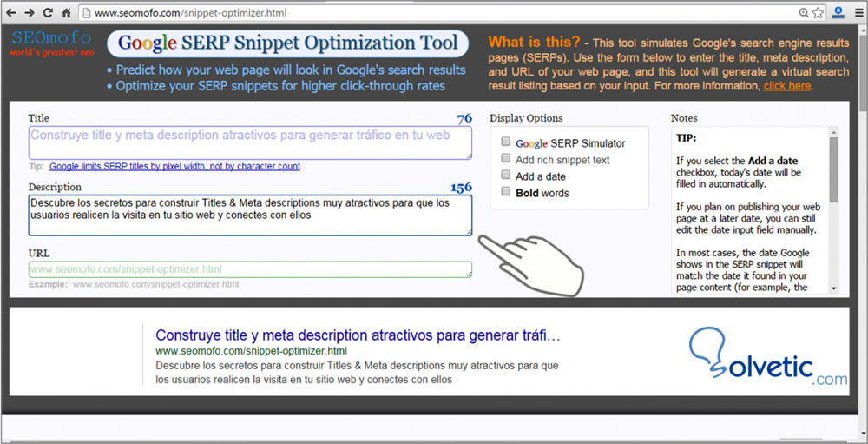Click the Notes scrollbar down arrow
Image resolution: width=868 pixels, height=444 pixels.
click(x=833, y=288)
